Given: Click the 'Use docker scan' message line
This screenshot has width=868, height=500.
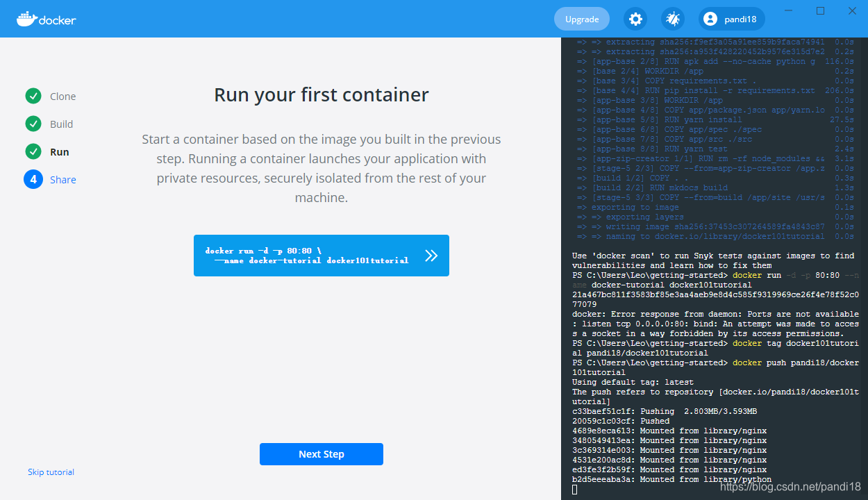Looking at the screenshot, I should click(x=713, y=256).
